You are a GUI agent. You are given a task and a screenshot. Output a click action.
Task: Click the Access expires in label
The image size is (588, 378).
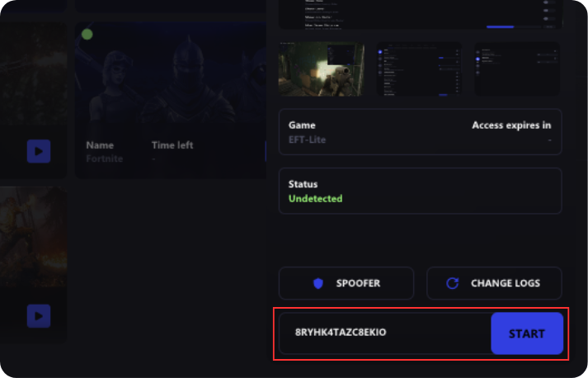click(511, 125)
